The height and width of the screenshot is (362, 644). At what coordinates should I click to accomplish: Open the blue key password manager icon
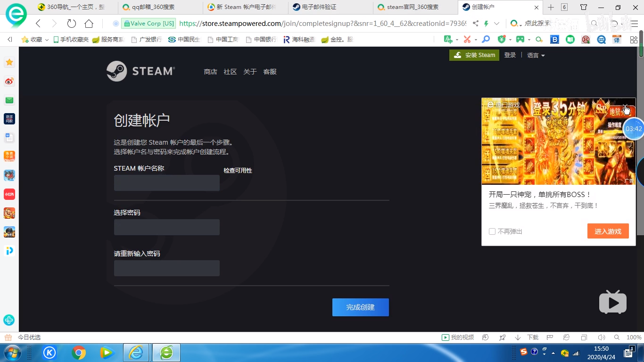pos(486,40)
